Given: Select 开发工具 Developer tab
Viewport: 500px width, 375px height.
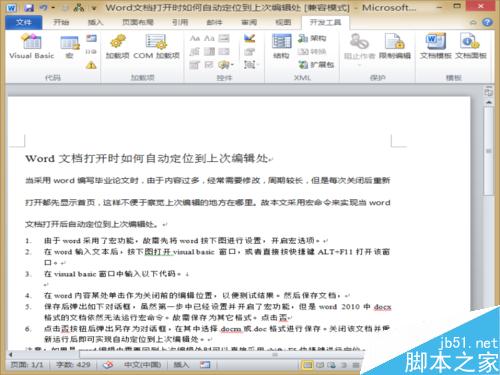Looking at the screenshot, I should (325, 22).
